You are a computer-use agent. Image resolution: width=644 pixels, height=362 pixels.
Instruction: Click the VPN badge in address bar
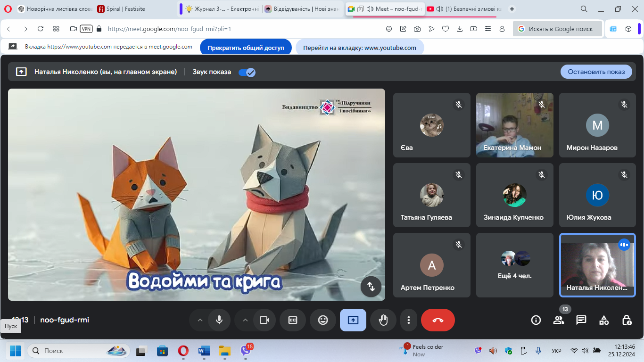click(x=86, y=29)
